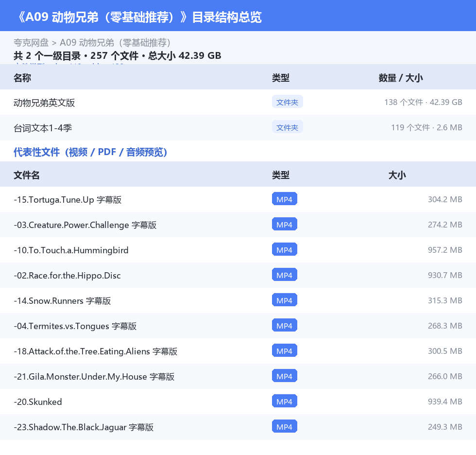Select the 939.4 MB size value
Screen dimensions: 476x455
click(x=445, y=401)
